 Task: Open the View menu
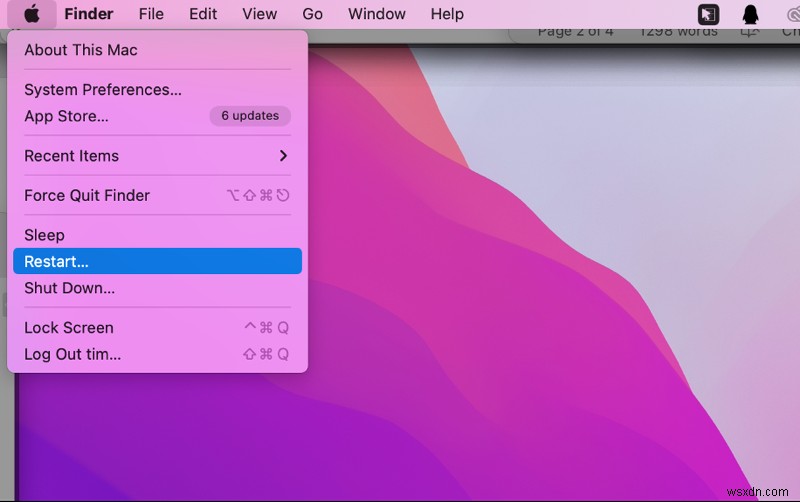coord(260,14)
